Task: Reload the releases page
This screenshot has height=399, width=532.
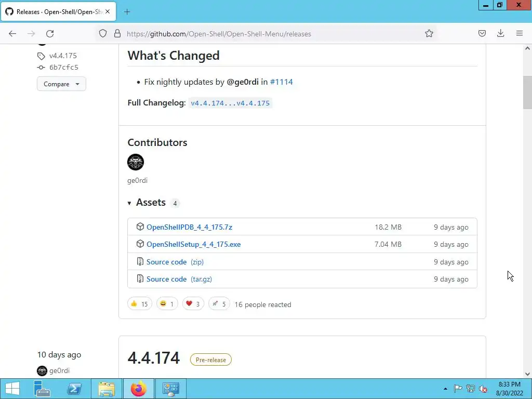Action: click(50, 34)
